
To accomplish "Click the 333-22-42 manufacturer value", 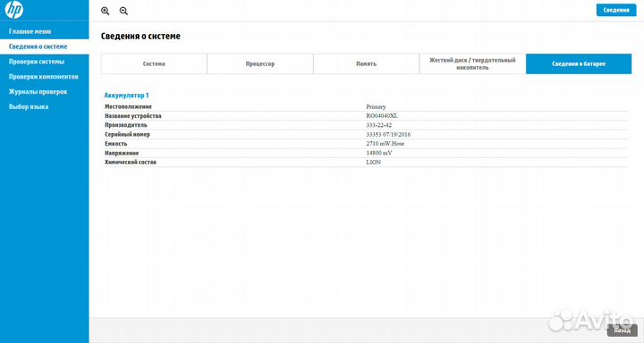I will coord(378,125).
